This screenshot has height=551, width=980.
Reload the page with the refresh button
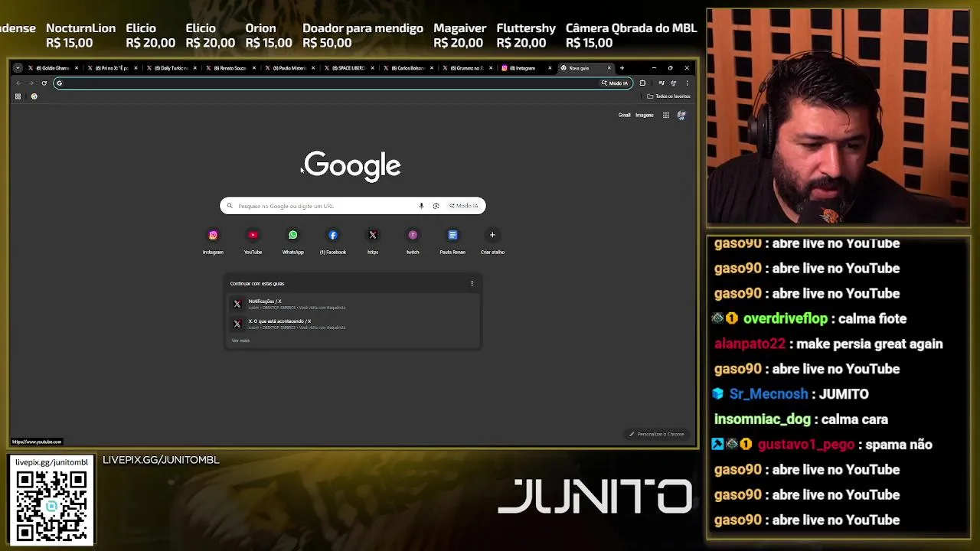pyautogui.click(x=44, y=83)
